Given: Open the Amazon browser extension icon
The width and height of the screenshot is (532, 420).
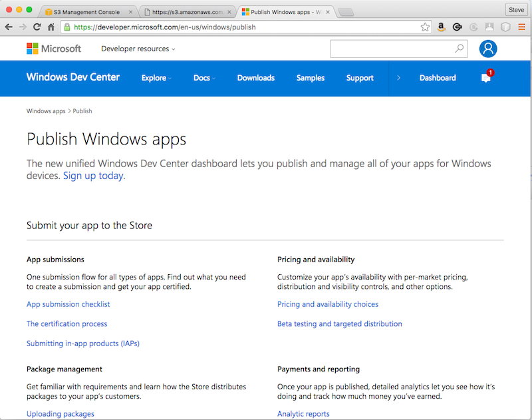Looking at the screenshot, I should [x=441, y=27].
